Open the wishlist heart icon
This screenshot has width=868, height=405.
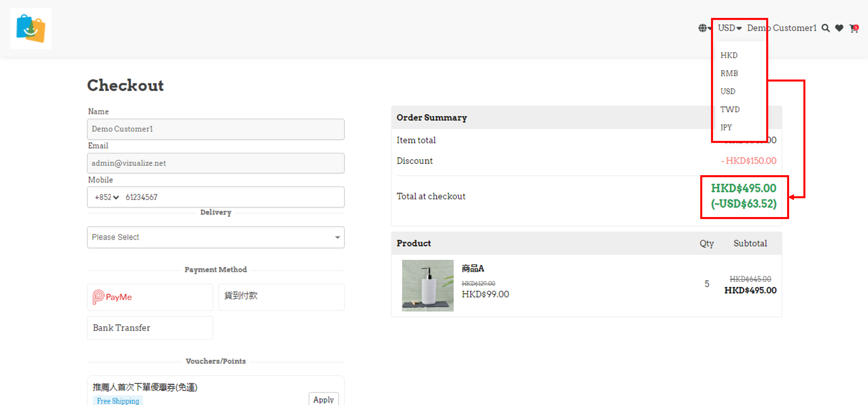(839, 28)
